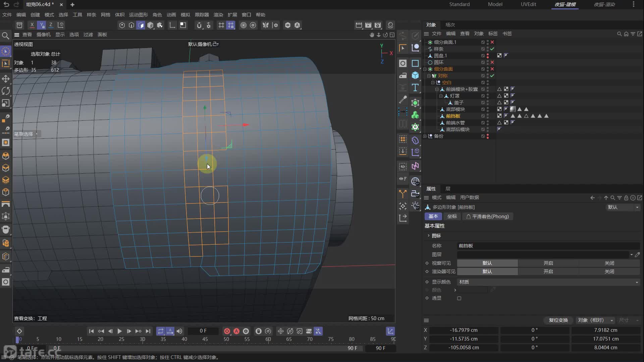
Task: Open the 对象 (相对) coordinate dropdown
Action: tap(596, 320)
